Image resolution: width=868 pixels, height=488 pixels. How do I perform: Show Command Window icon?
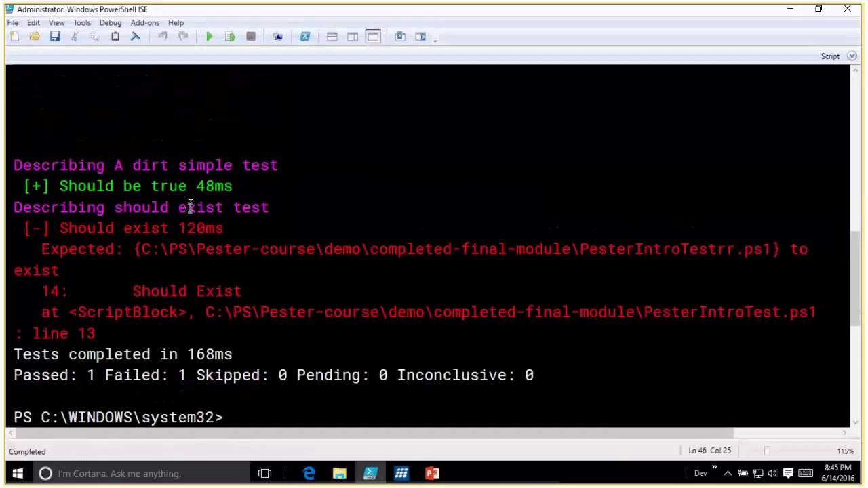click(x=400, y=37)
